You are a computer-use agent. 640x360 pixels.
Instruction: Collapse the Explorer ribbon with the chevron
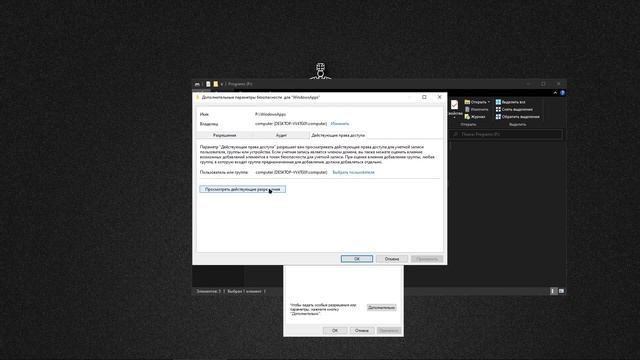click(555, 93)
